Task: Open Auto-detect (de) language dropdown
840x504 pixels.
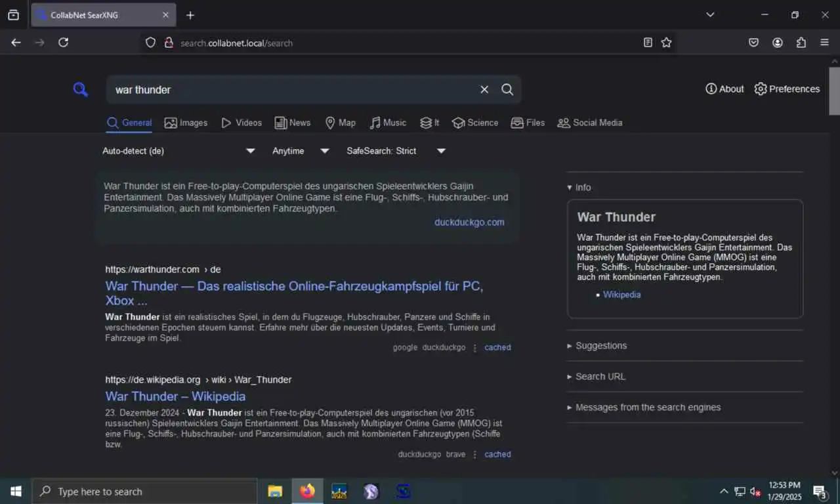Action: (x=179, y=151)
